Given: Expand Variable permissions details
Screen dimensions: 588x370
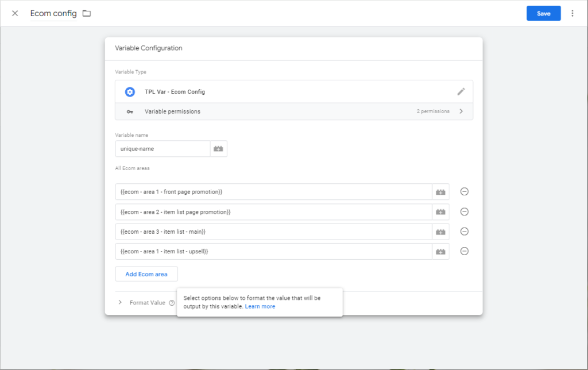Looking at the screenshot, I should click(461, 111).
